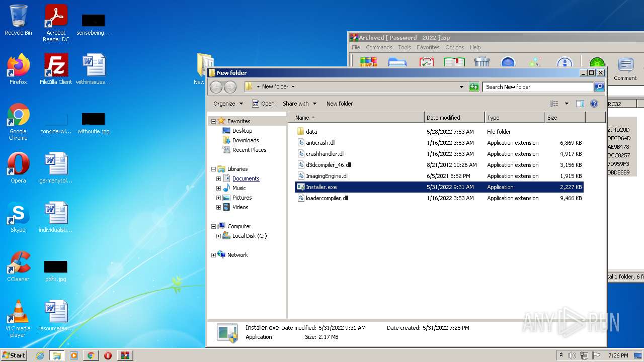Sort by Date modified column header
This screenshot has height=362, width=644.
(454, 118)
